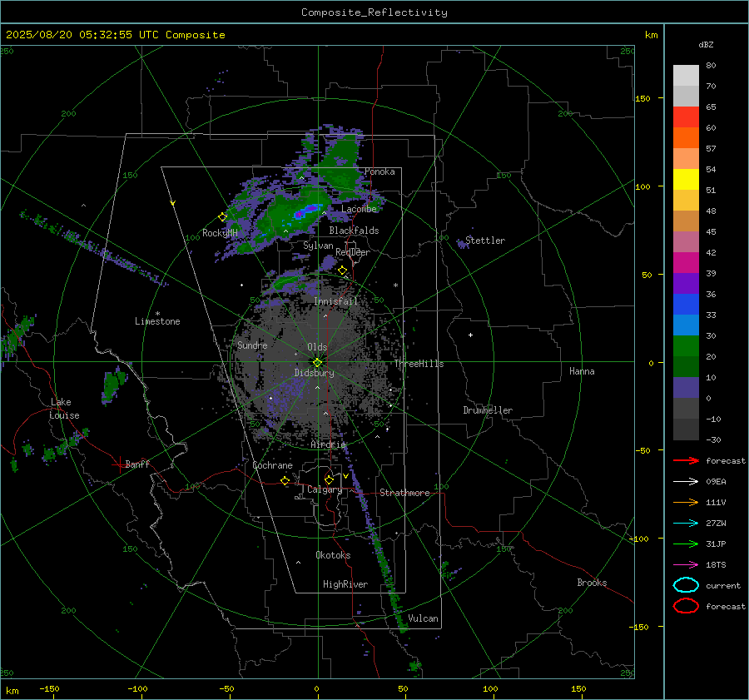Click the light gray swatch at 80 dBZ

click(x=686, y=75)
